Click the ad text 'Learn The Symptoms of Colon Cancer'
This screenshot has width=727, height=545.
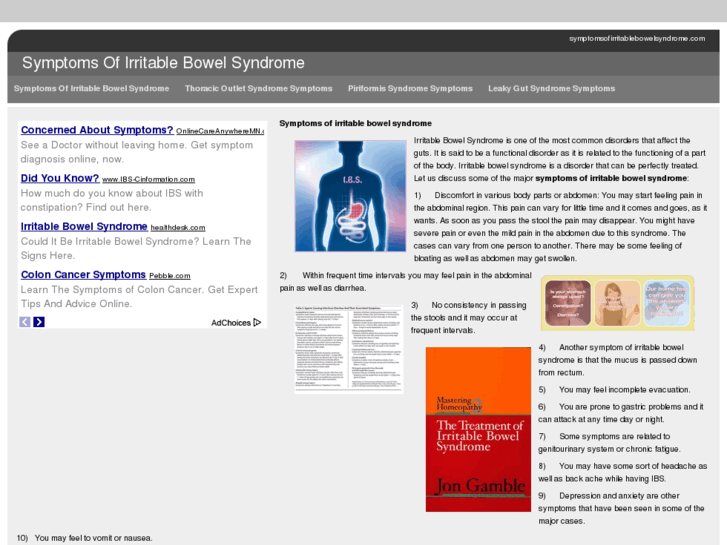pos(112,290)
